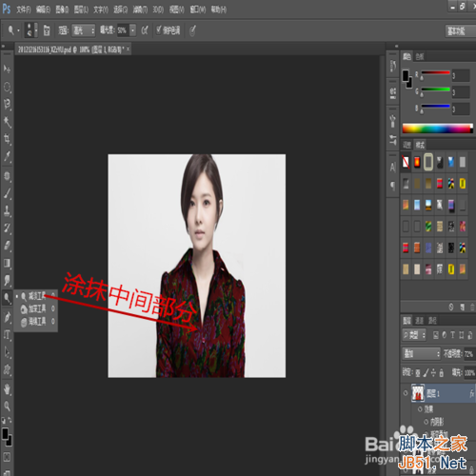The width and height of the screenshot is (476, 476).
Task: Select the Clone Stamp tool
Action: [x=7, y=209]
